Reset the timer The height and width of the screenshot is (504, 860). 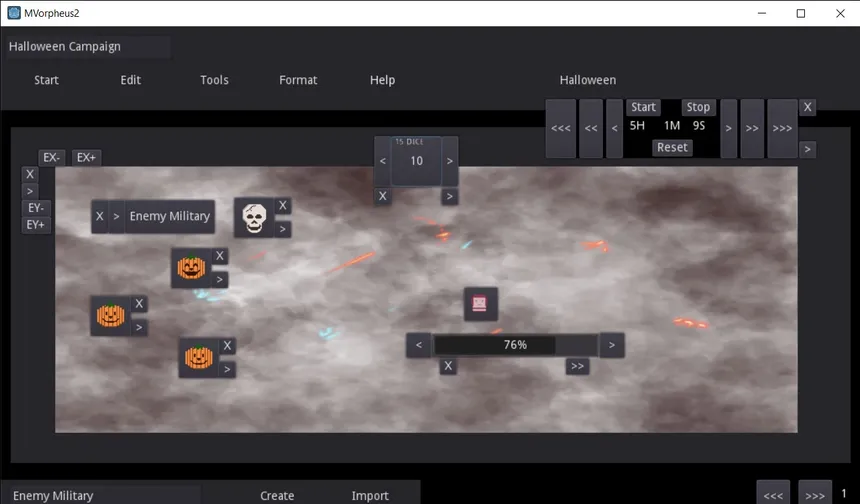click(672, 148)
